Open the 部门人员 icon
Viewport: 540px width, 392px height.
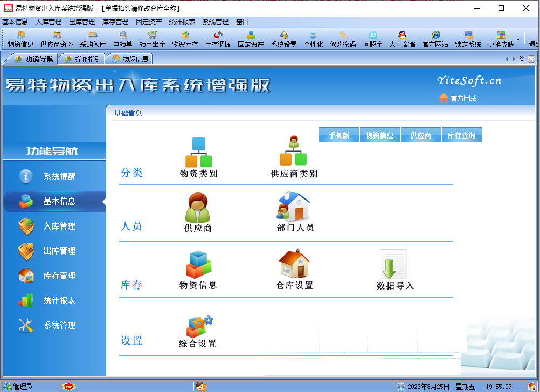point(295,211)
